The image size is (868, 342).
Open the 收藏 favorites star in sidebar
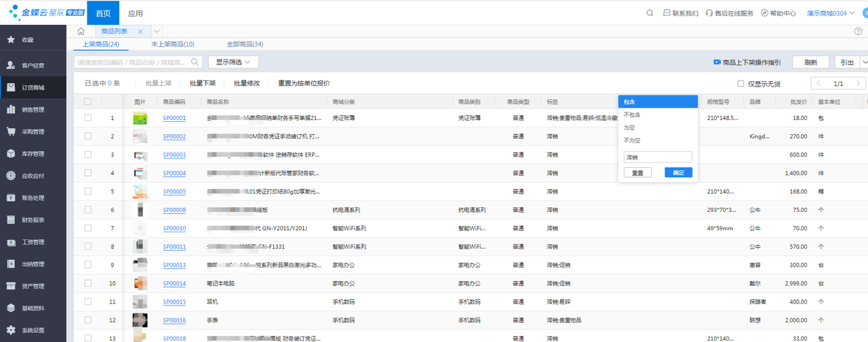tap(11, 40)
